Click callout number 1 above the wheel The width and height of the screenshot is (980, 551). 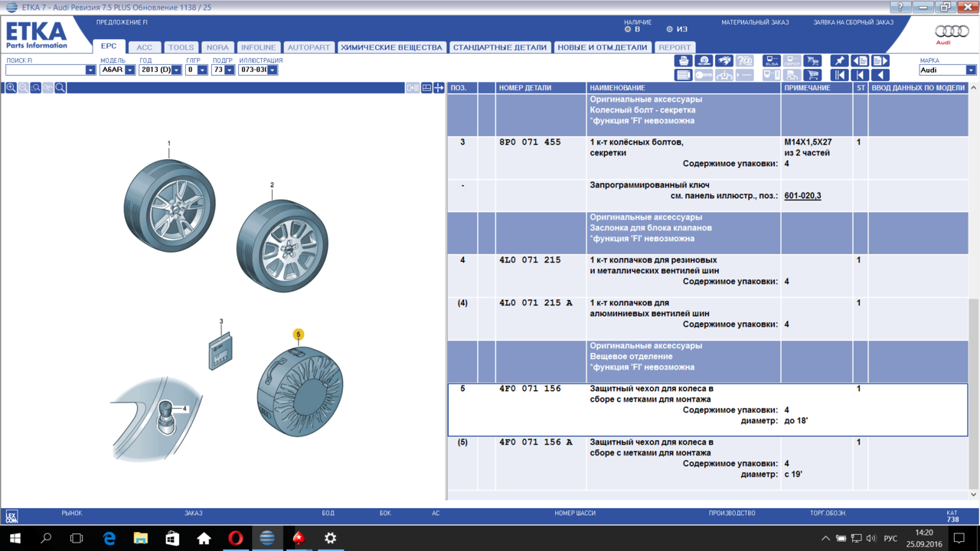click(169, 143)
